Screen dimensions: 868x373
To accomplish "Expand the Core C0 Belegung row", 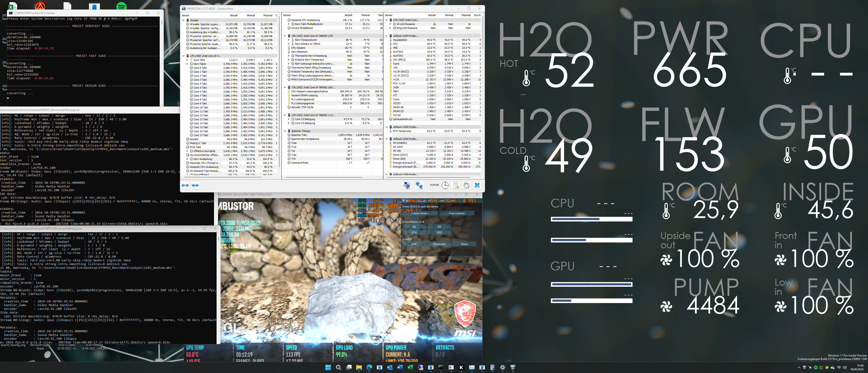I will (289, 119).
